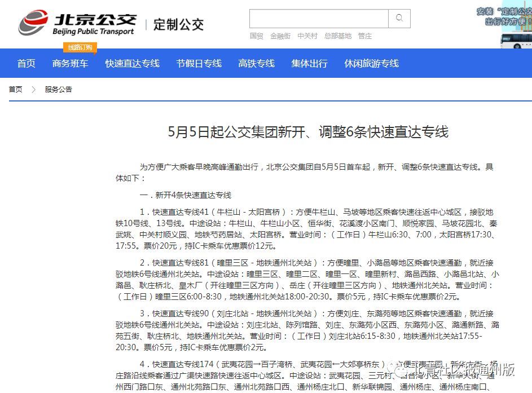Open the 节假日专线 navigation tab
Image resolution: width=532 pixels, height=393 pixels.
pos(199,63)
